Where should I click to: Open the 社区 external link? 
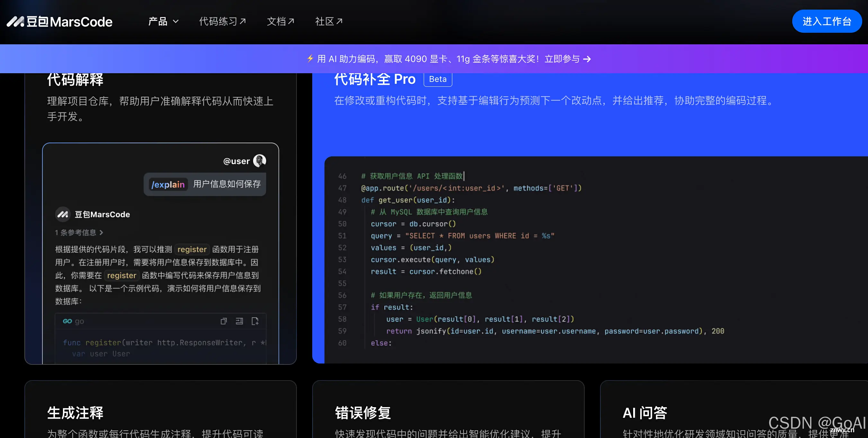329,22
